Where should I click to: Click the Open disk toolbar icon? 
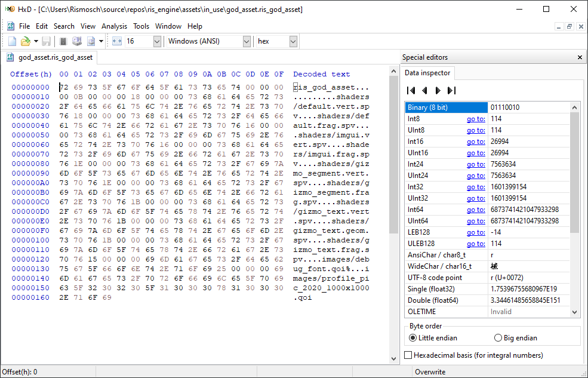click(x=76, y=41)
